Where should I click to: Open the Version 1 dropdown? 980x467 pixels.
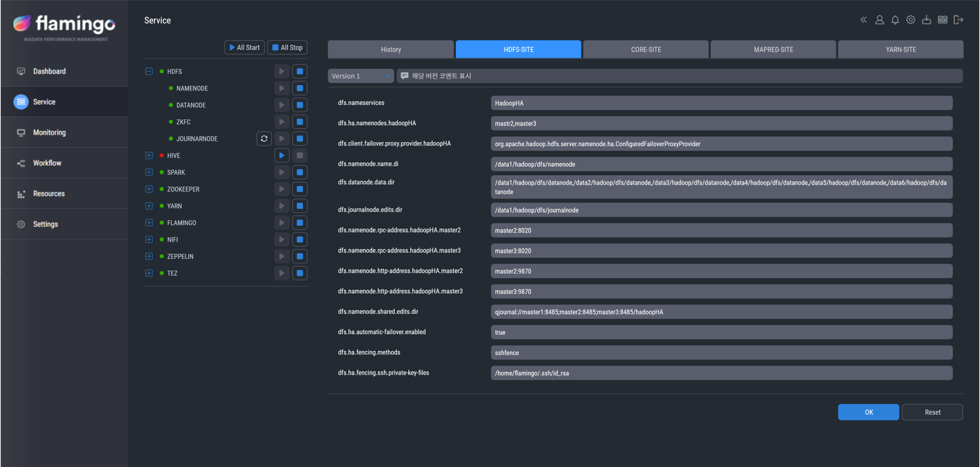pyautogui.click(x=361, y=76)
